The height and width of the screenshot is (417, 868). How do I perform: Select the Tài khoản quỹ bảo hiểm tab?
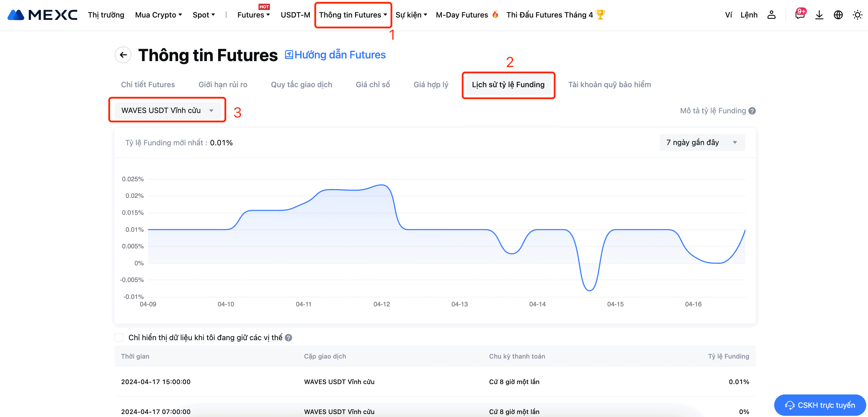point(609,85)
